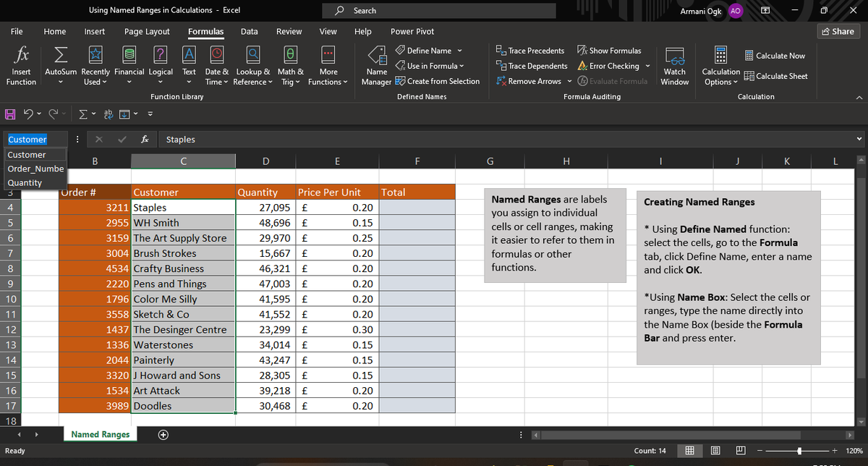The height and width of the screenshot is (466, 868).
Task: Open Date & Time functions icon
Action: (218, 54)
